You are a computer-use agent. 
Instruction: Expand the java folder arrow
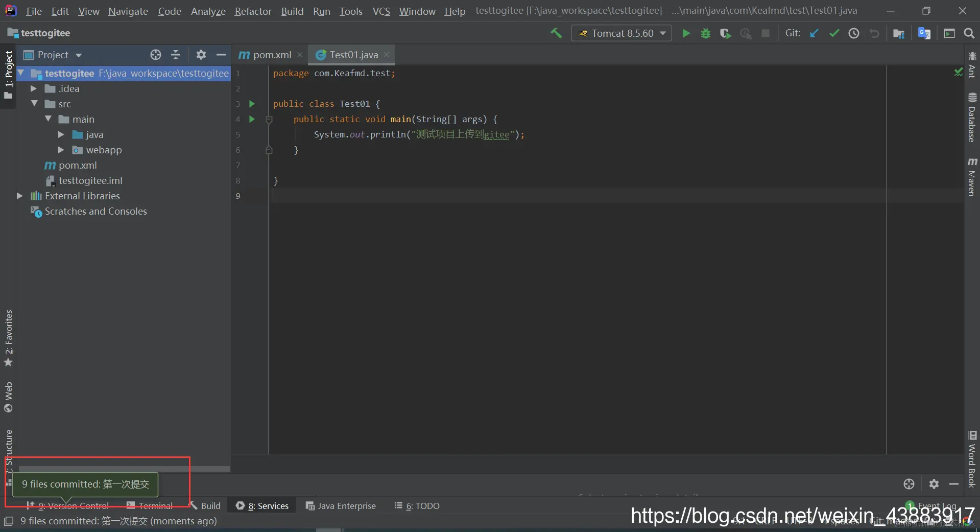(61, 134)
